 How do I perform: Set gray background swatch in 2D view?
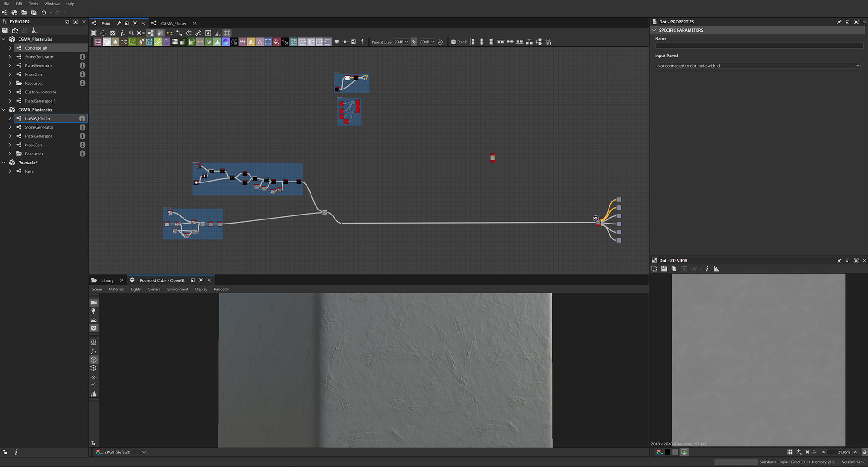[x=675, y=452]
